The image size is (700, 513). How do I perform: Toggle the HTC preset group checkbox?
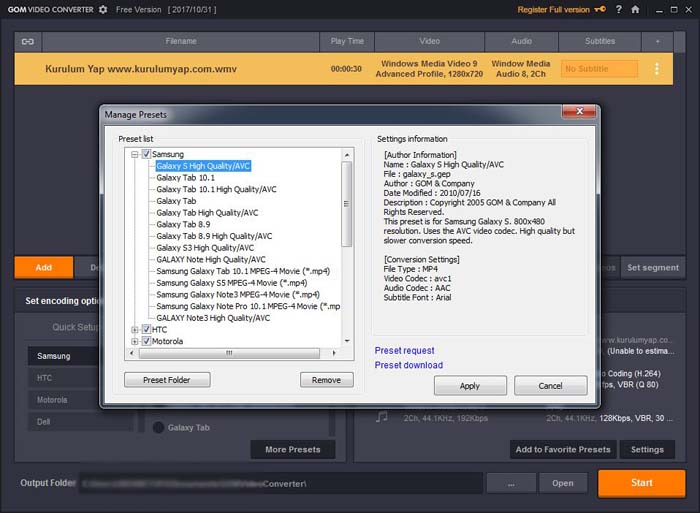tap(146, 329)
